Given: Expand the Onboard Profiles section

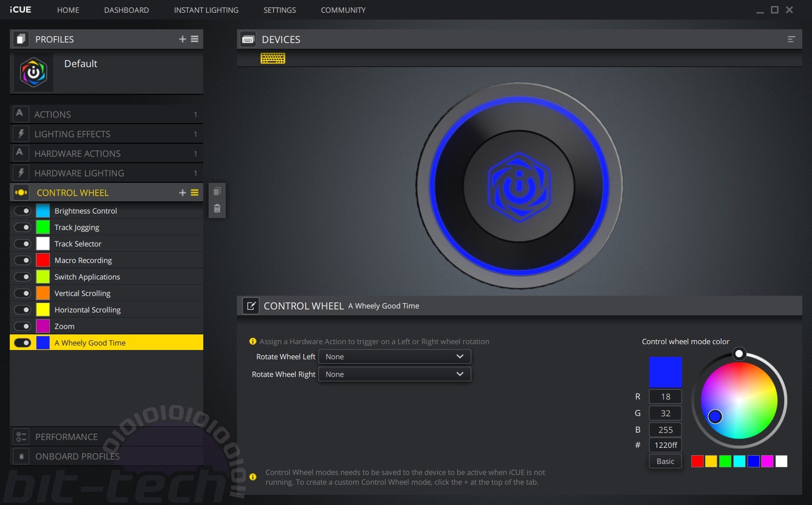Looking at the screenshot, I should [107, 456].
